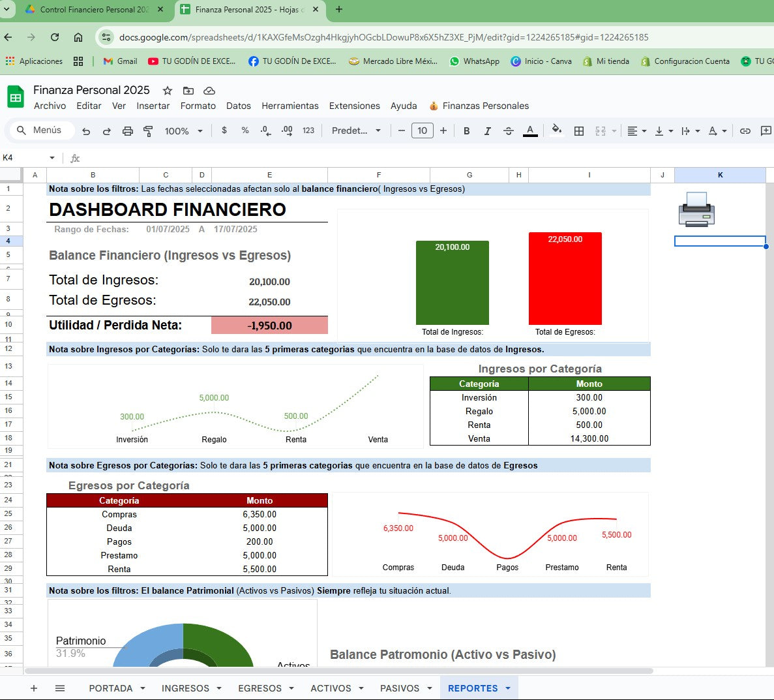The height and width of the screenshot is (700, 774).
Task: Open the text color picker
Action: pyautogui.click(x=530, y=131)
